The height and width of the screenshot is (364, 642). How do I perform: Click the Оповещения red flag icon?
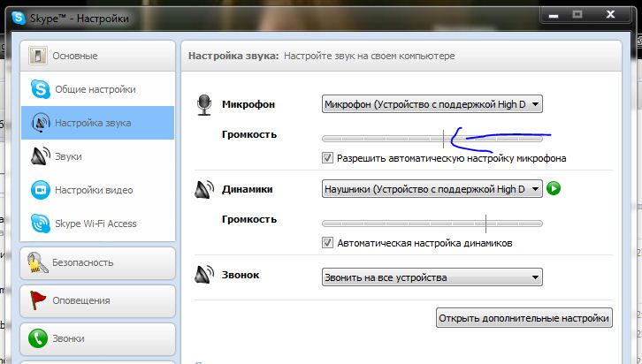(x=38, y=300)
